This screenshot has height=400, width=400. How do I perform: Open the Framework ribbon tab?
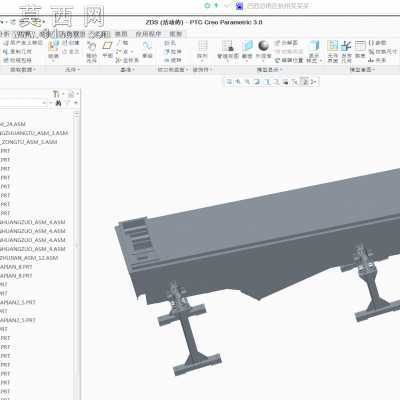click(x=176, y=34)
